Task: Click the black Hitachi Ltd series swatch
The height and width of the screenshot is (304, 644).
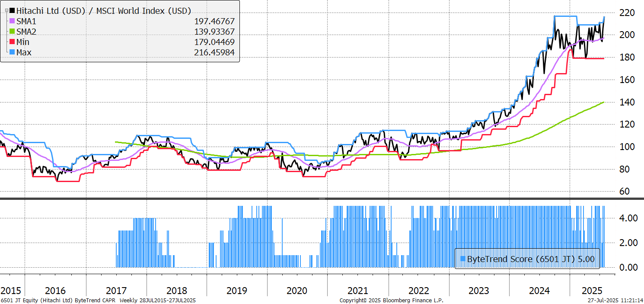Action: click(x=12, y=11)
